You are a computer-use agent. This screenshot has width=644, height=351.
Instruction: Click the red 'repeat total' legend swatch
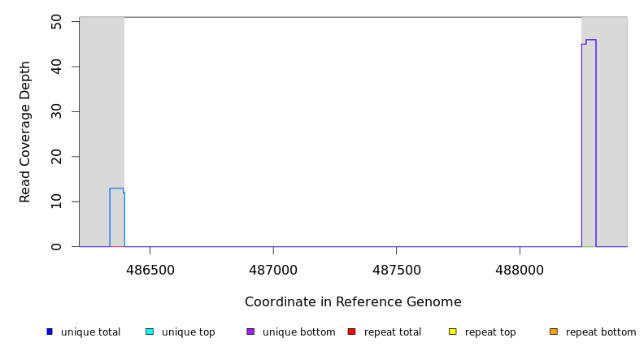pyautogui.click(x=351, y=331)
